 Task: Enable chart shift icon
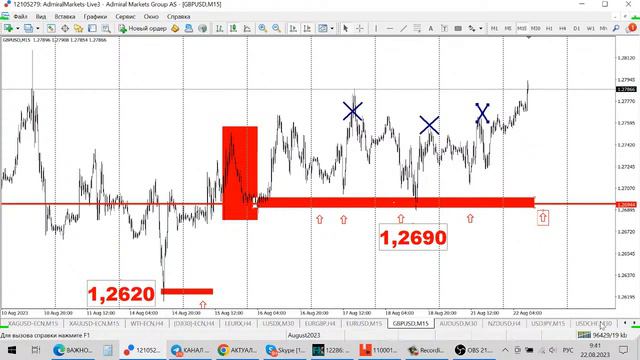(307, 28)
